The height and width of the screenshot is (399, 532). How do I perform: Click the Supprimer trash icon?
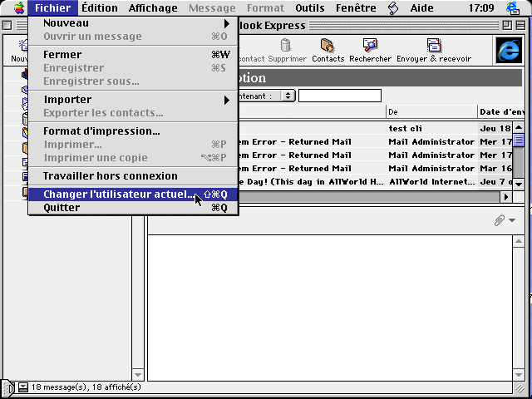click(286, 45)
